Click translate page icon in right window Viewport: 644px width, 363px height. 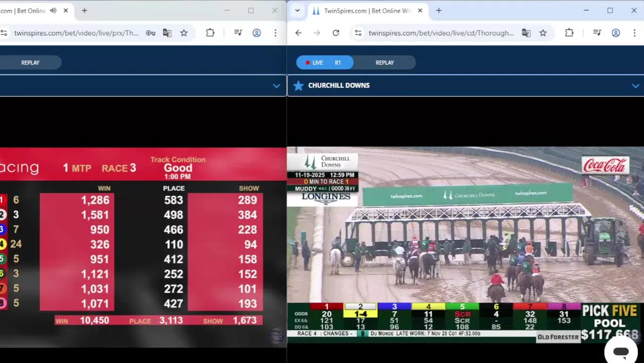[526, 33]
